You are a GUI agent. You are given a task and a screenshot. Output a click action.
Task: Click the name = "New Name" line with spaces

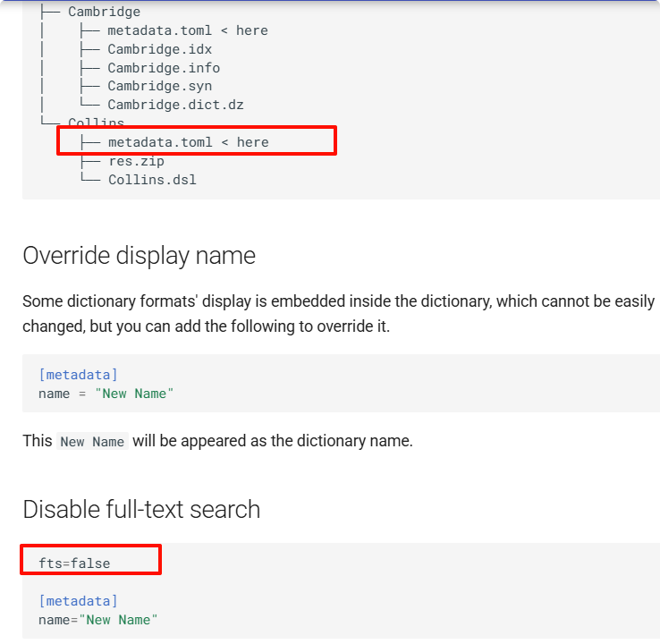pos(106,394)
